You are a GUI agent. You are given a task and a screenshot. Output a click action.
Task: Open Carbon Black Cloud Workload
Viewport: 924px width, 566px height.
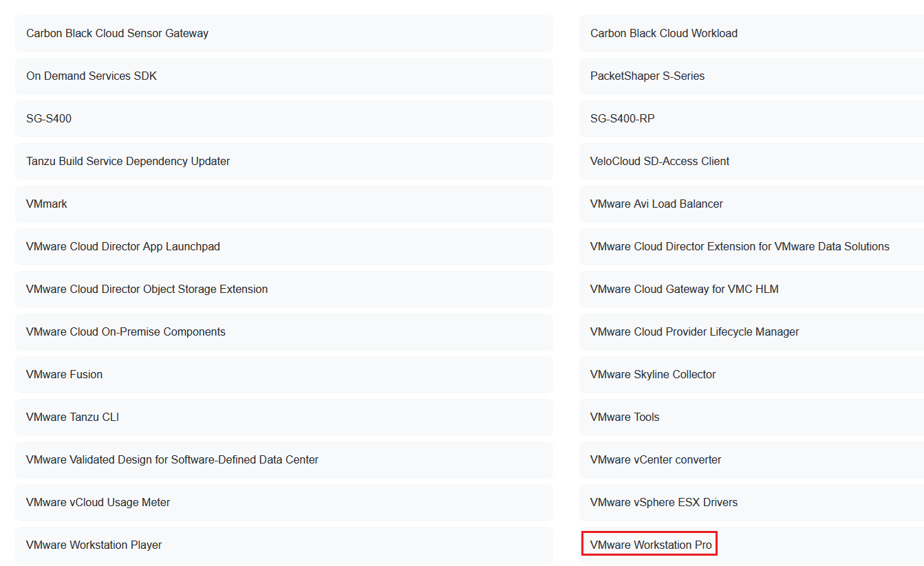pyautogui.click(x=751, y=34)
